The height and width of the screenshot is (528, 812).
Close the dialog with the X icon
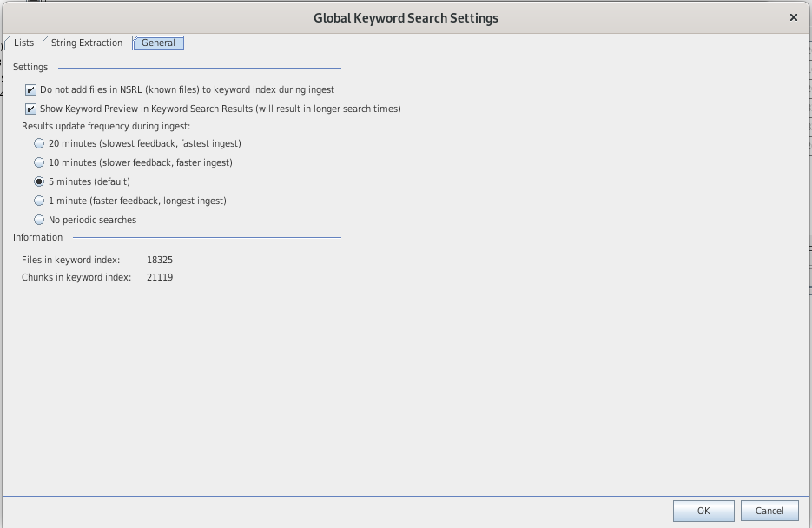click(794, 17)
